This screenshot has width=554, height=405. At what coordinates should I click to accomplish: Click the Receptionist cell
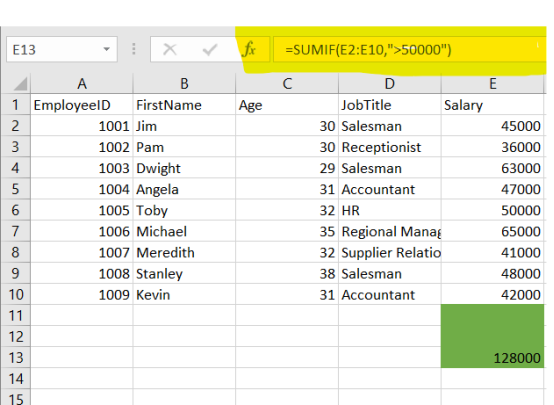click(390, 147)
